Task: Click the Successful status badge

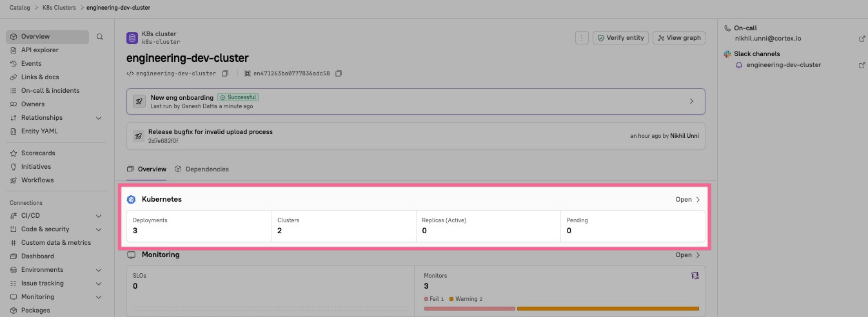Action: click(238, 97)
